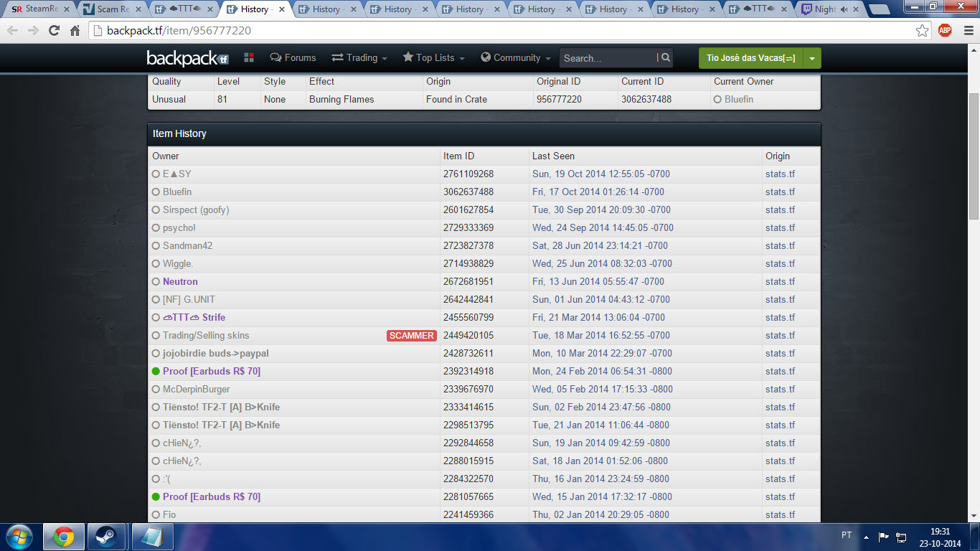Screen dimensions: 980x551
Task: Open the Chrome menu hamburger icon
Action: click(x=966, y=31)
